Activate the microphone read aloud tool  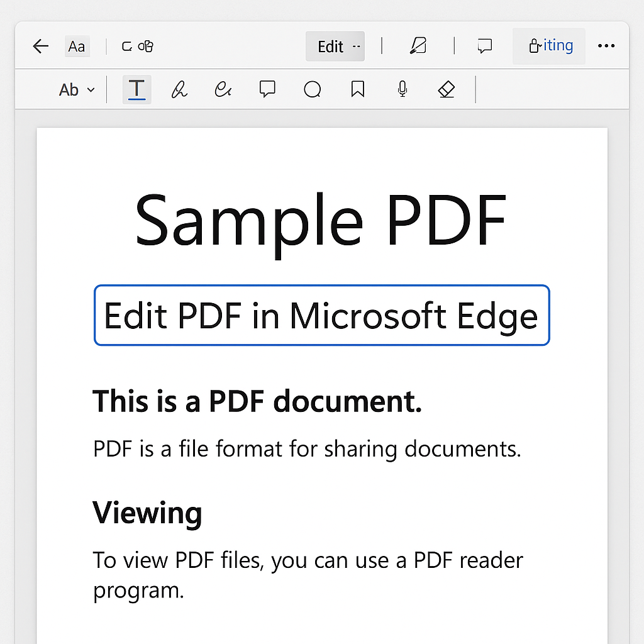click(402, 89)
